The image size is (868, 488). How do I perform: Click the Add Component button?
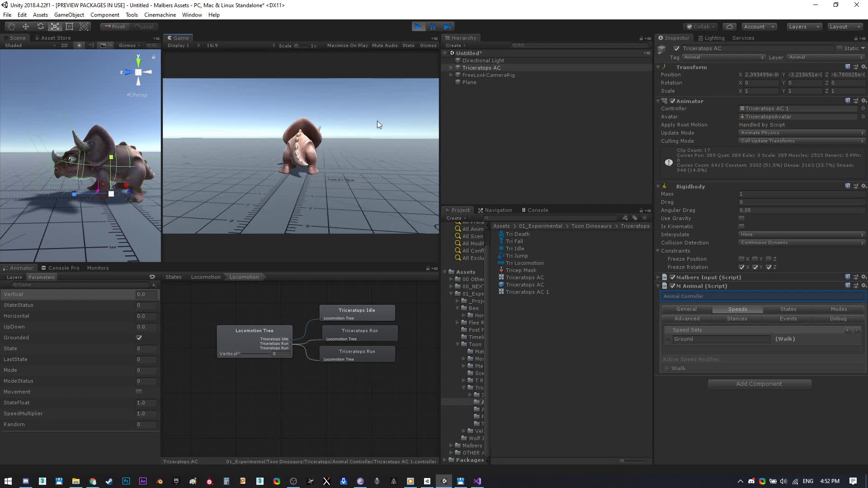click(x=759, y=384)
